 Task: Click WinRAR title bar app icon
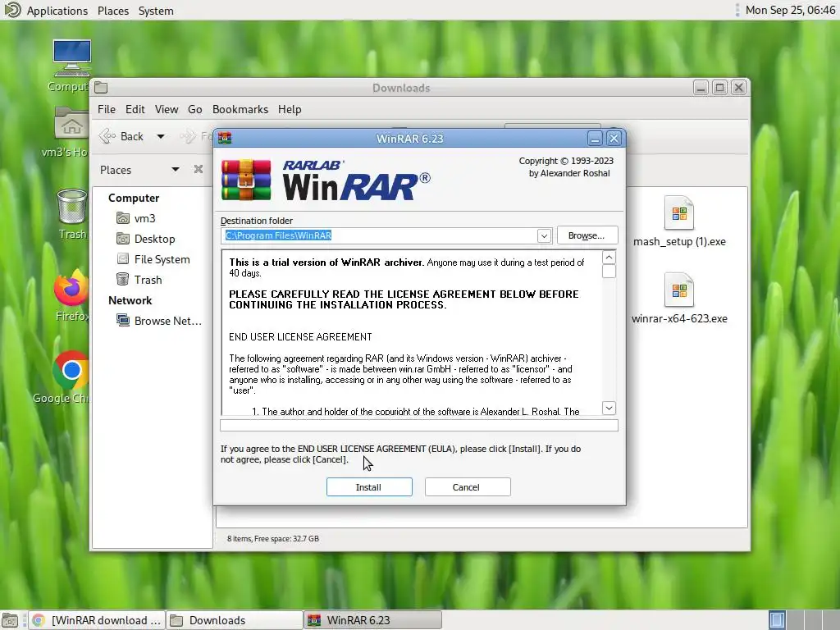pos(225,138)
